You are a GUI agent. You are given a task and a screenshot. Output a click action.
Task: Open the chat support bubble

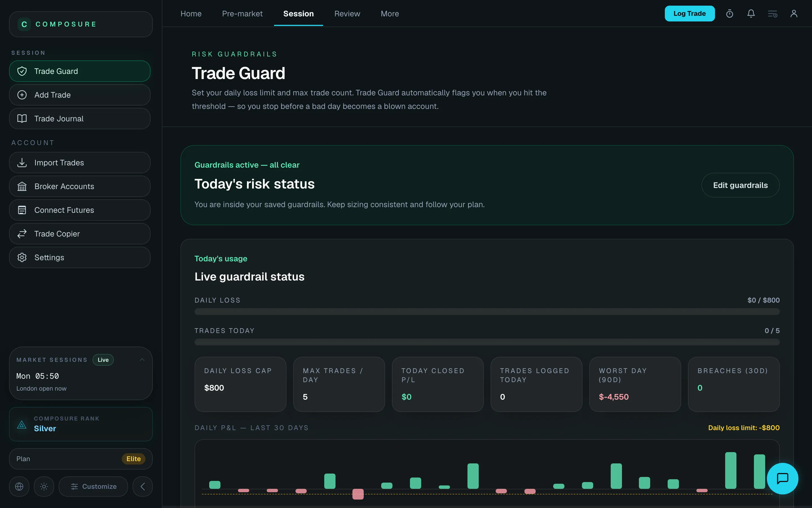tap(782, 478)
